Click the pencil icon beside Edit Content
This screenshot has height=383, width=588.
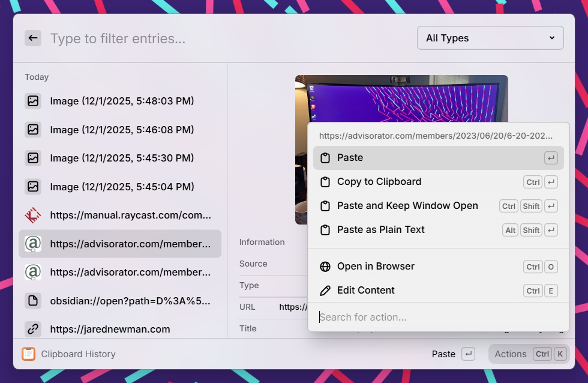coord(326,290)
